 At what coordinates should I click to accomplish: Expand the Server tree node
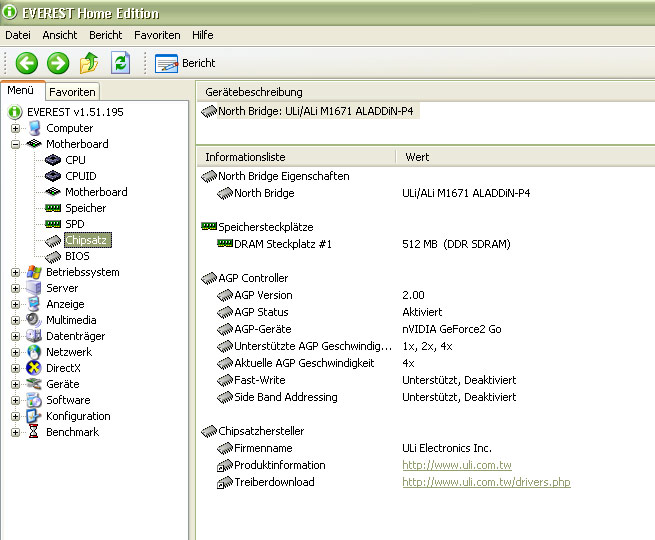pos(15,288)
